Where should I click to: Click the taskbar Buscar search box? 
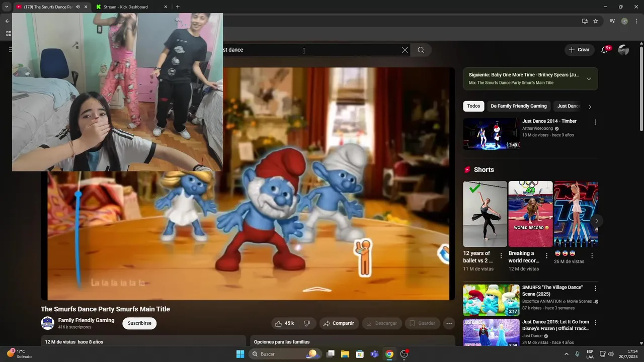point(285,354)
